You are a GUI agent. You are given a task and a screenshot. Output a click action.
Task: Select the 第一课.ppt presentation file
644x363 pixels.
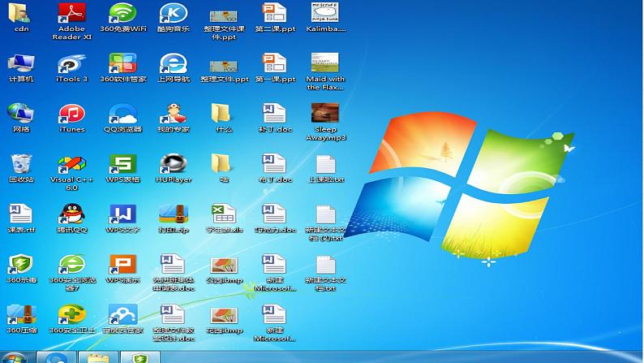(275, 68)
